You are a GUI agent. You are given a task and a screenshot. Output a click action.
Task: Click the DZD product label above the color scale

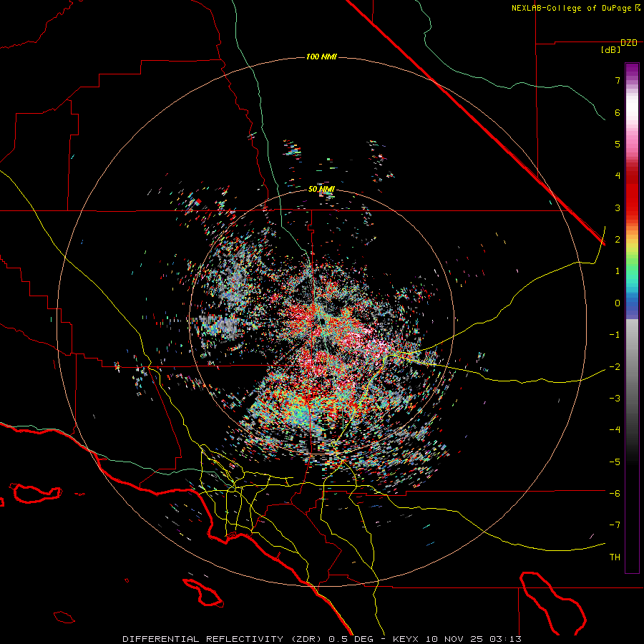pyautogui.click(x=629, y=43)
